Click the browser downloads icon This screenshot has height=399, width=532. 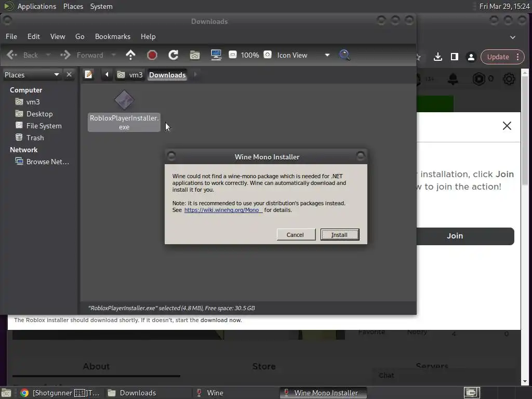pyautogui.click(x=437, y=57)
